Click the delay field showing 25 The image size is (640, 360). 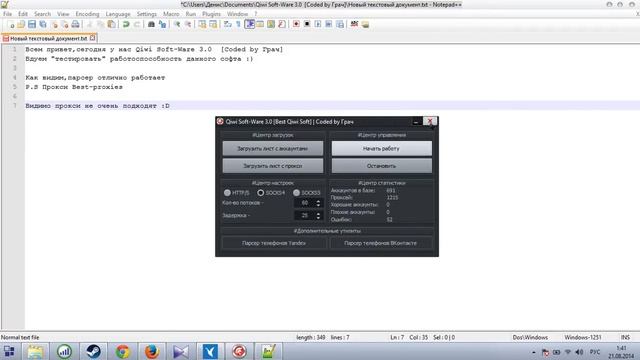tap(304, 215)
